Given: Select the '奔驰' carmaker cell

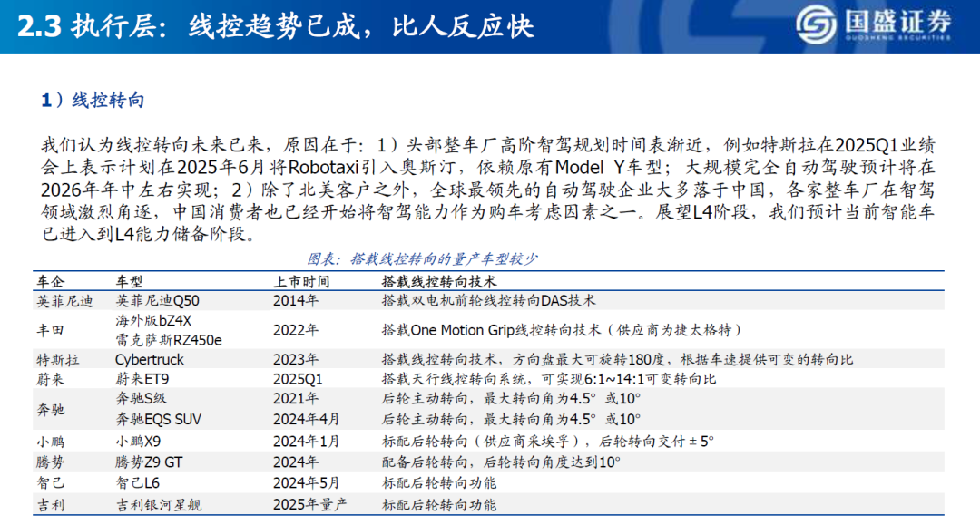Looking at the screenshot, I should pos(51,410).
